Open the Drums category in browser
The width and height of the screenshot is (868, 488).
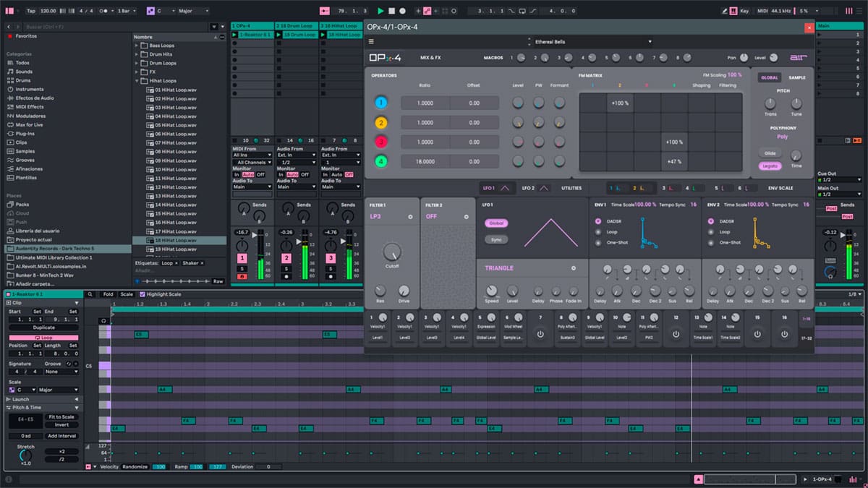tap(23, 80)
